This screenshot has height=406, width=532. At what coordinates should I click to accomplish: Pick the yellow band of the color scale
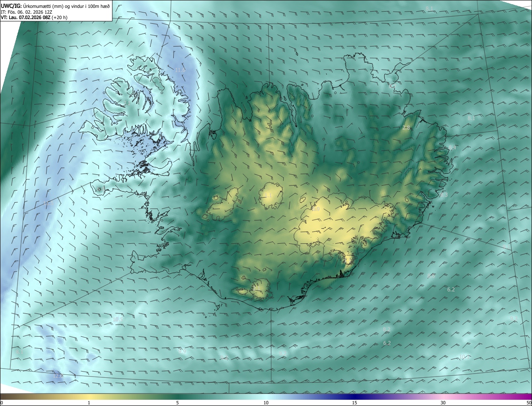(89, 396)
